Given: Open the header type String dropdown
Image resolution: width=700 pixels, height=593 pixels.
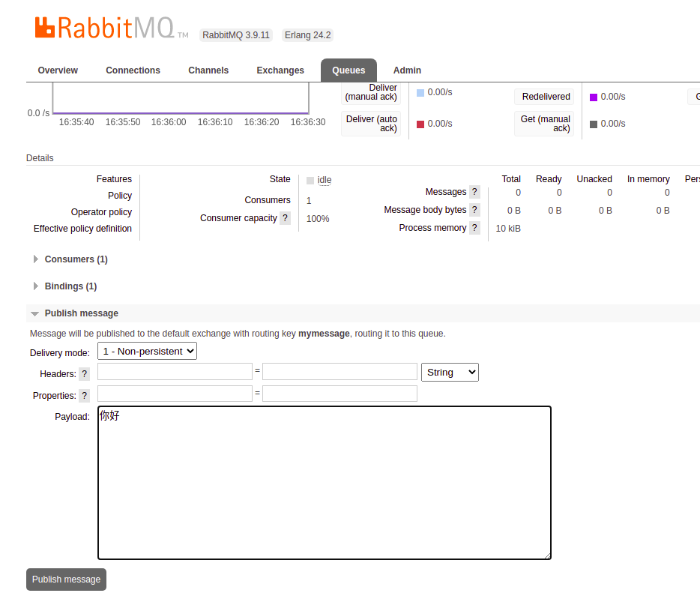Looking at the screenshot, I should point(450,372).
